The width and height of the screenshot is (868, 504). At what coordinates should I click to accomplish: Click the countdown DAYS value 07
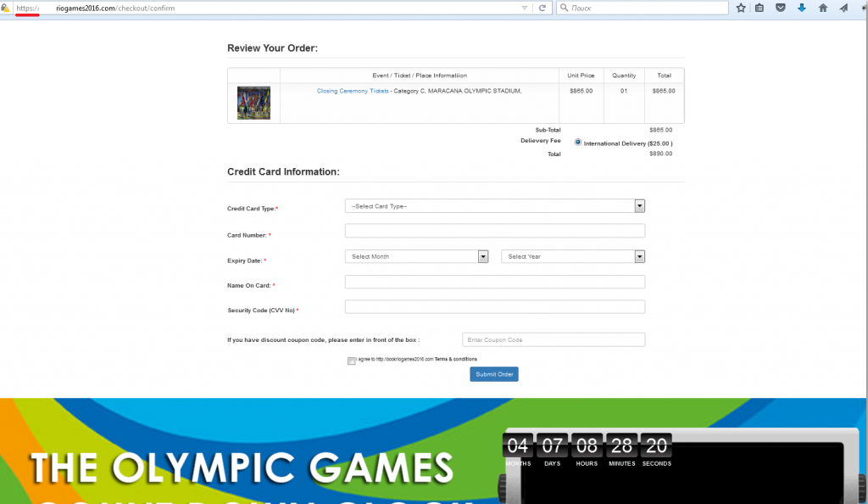point(552,445)
